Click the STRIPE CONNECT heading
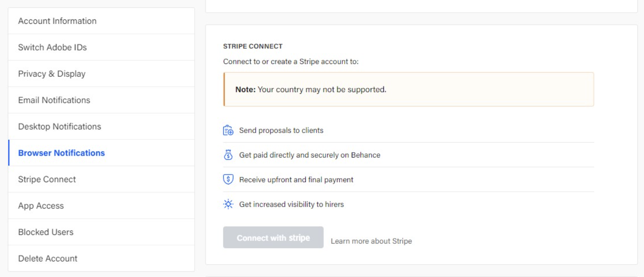Image resolution: width=644 pixels, height=277 pixels. (253, 46)
